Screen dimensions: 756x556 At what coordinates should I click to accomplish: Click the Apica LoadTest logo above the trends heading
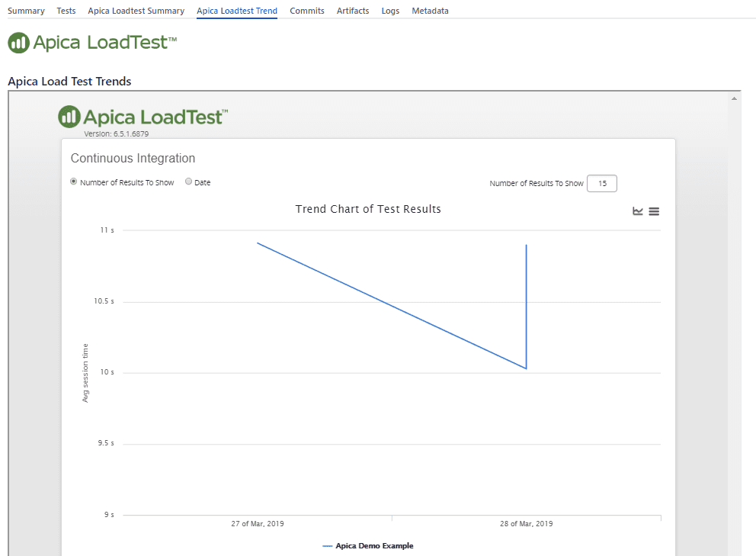92,43
